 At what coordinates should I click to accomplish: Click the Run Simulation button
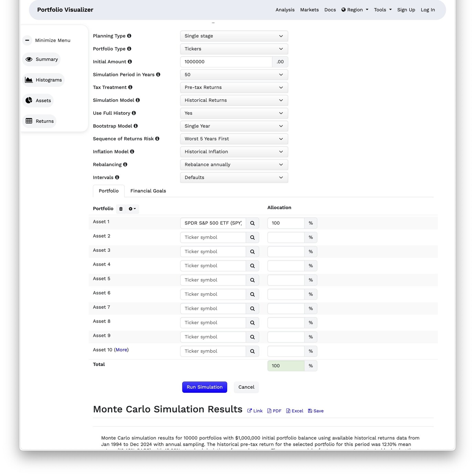(x=205, y=387)
